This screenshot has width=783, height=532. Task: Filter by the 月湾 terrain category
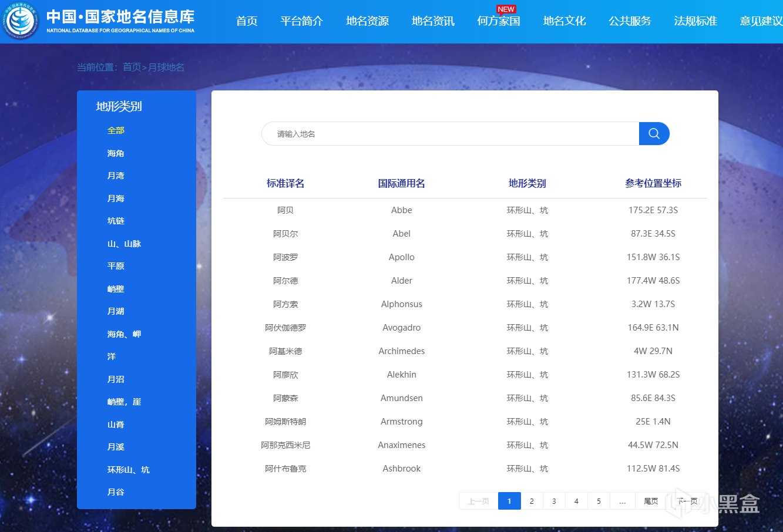(116, 176)
